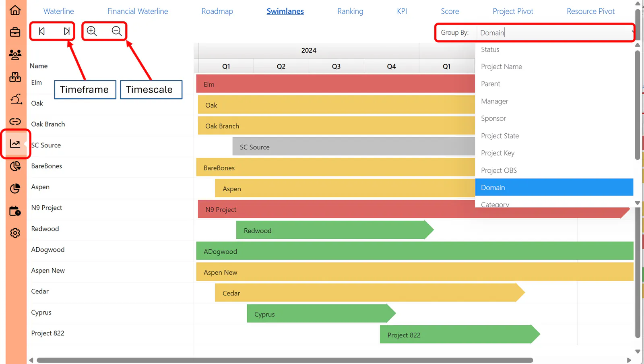Open the Project Pivot tab
The height and width of the screenshot is (364, 644).
[x=513, y=11]
